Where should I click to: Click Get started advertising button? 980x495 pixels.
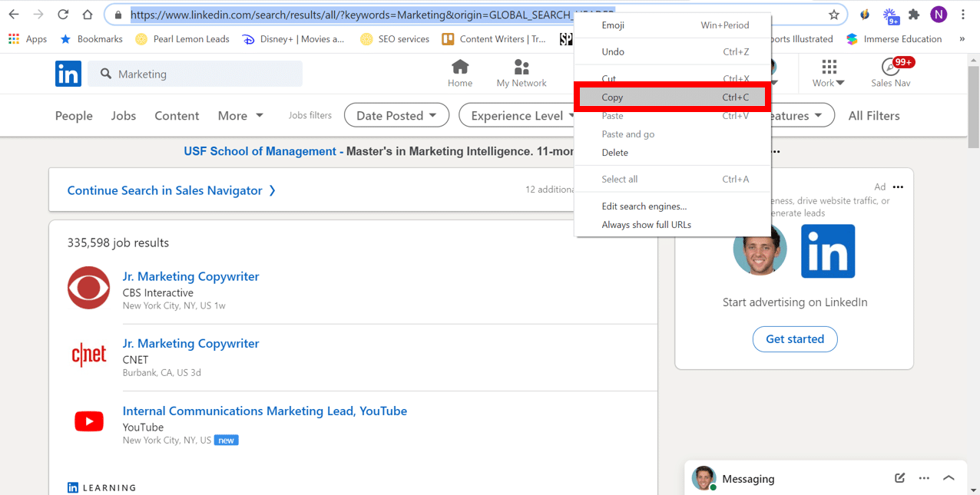pyautogui.click(x=795, y=338)
